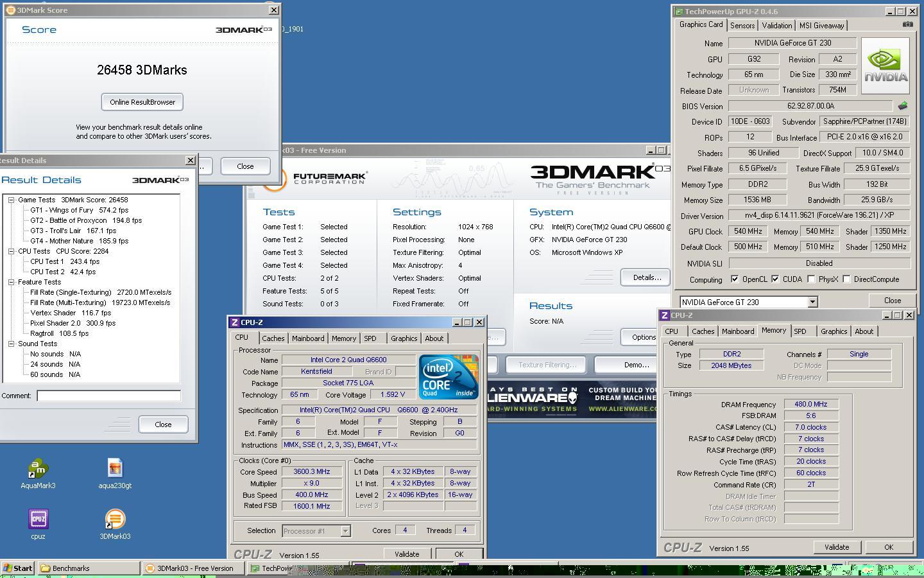Image resolution: width=924 pixels, height=578 pixels.
Task: Click Close in Result Details window
Action: 163,425
